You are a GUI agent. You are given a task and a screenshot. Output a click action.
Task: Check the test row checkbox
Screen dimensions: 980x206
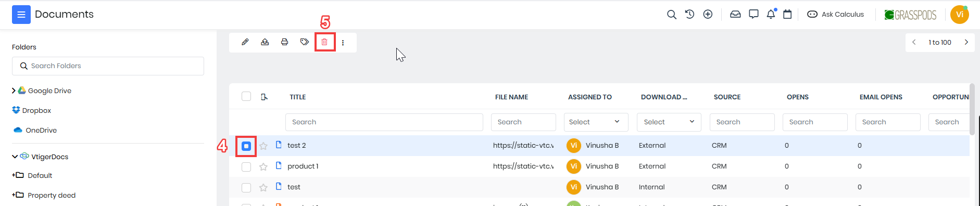[x=246, y=188]
